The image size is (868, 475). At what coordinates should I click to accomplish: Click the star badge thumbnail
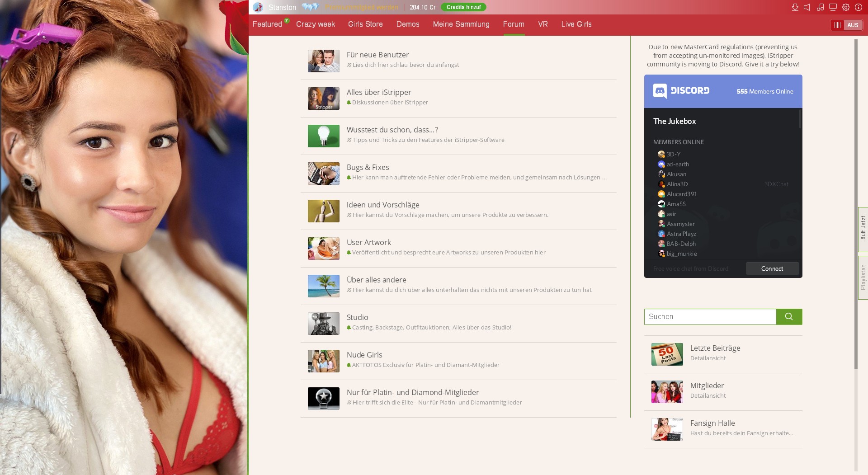324,399
